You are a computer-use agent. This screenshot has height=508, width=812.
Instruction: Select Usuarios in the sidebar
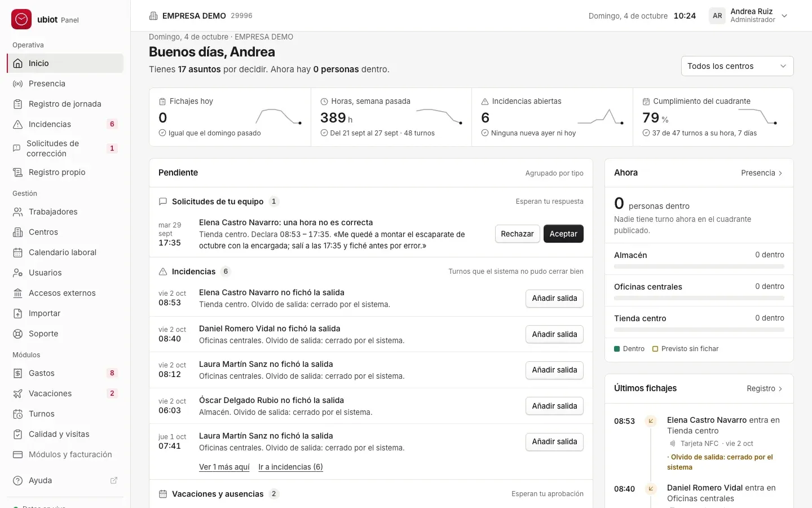pos(65,273)
